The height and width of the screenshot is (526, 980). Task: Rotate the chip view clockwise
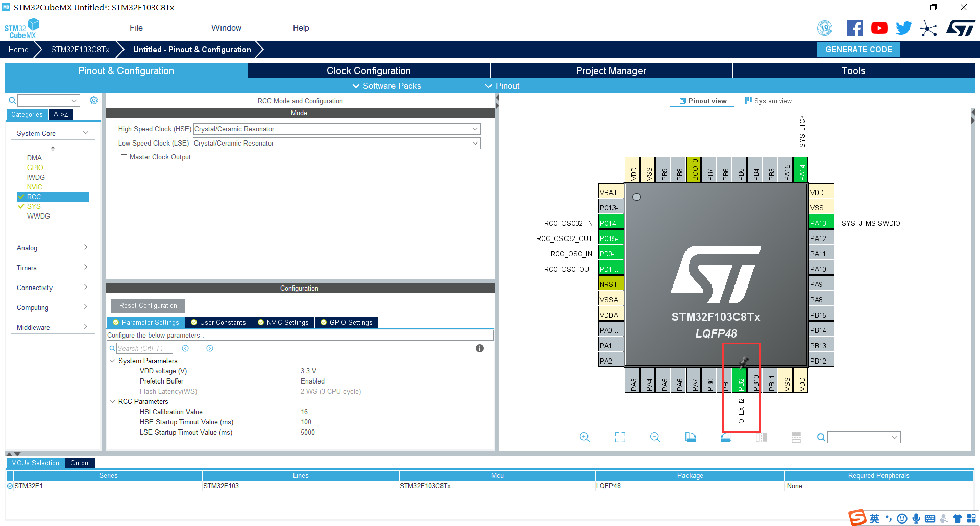tap(691, 437)
